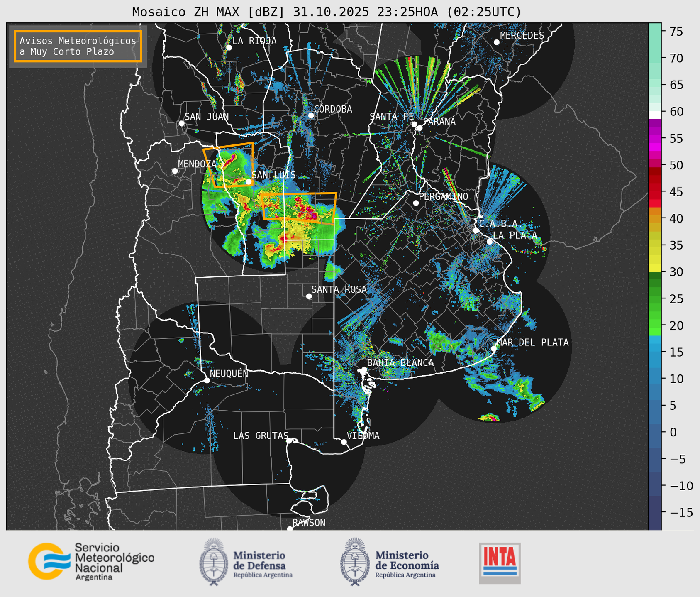Click the Santa Rosa city marker
This screenshot has height=597, width=700.
coord(309,296)
